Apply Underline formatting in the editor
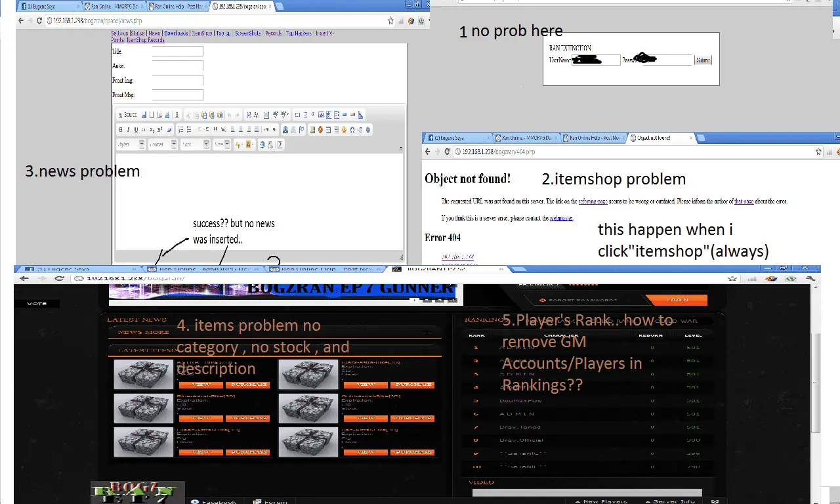This screenshot has height=504, width=840. 136,129
